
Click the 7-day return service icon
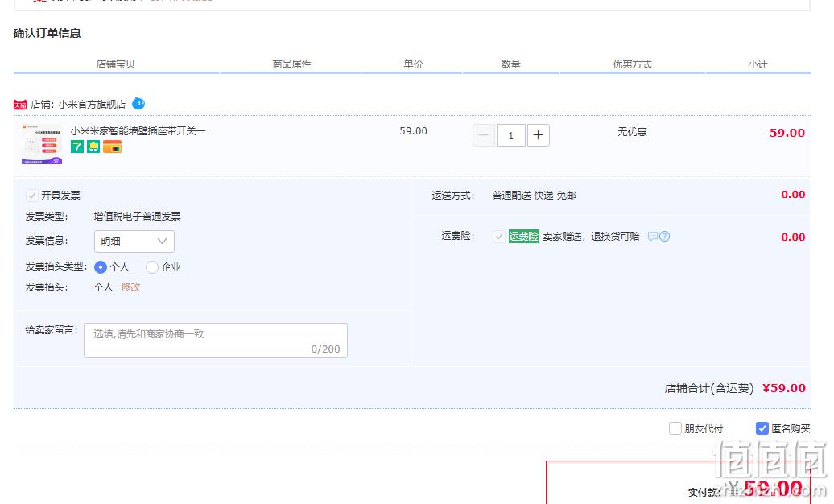pyautogui.click(x=77, y=147)
